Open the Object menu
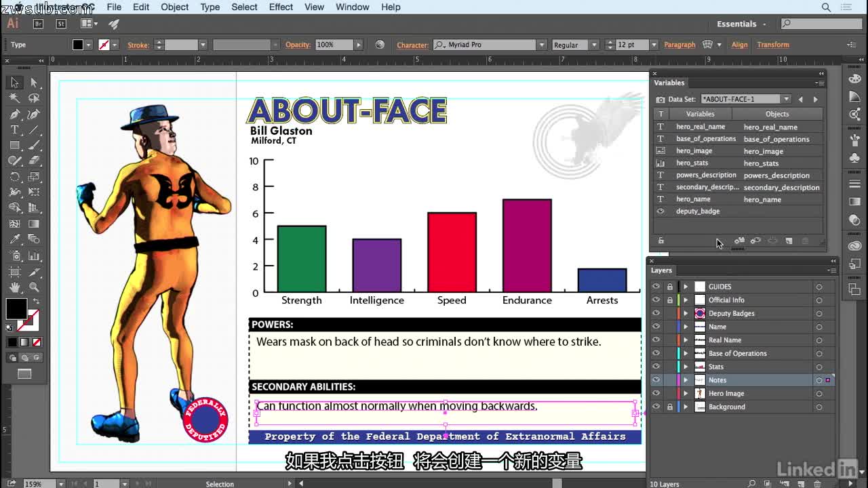This screenshot has width=868, height=488. 174,7
